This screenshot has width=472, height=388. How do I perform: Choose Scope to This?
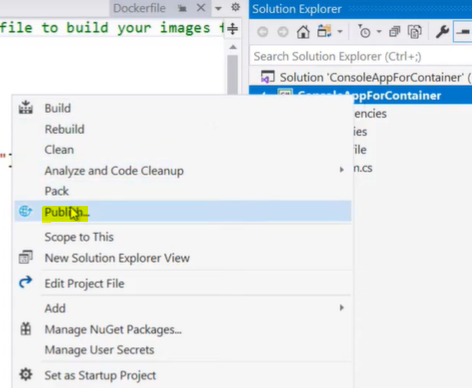pyautogui.click(x=79, y=237)
